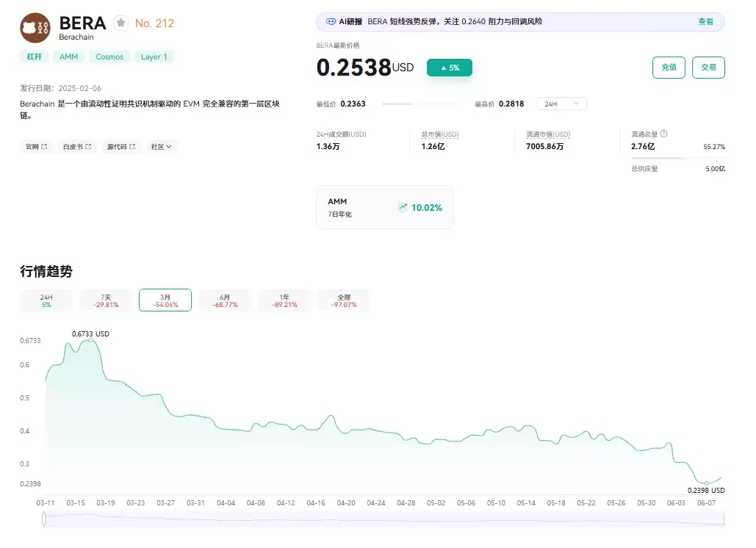Select the 3月 trend tab
Screen dimensions: 756x548
tap(165, 300)
